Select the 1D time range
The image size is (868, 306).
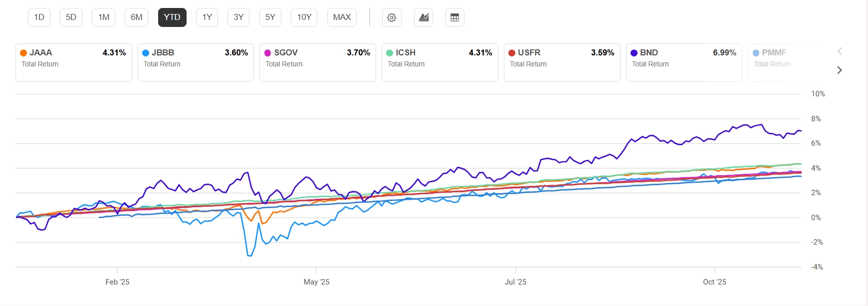39,17
